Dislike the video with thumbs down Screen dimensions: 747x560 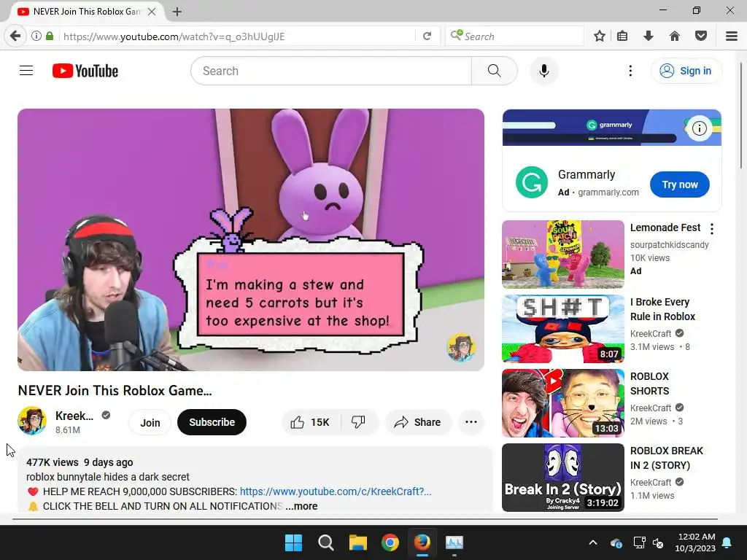click(x=359, y=422)
